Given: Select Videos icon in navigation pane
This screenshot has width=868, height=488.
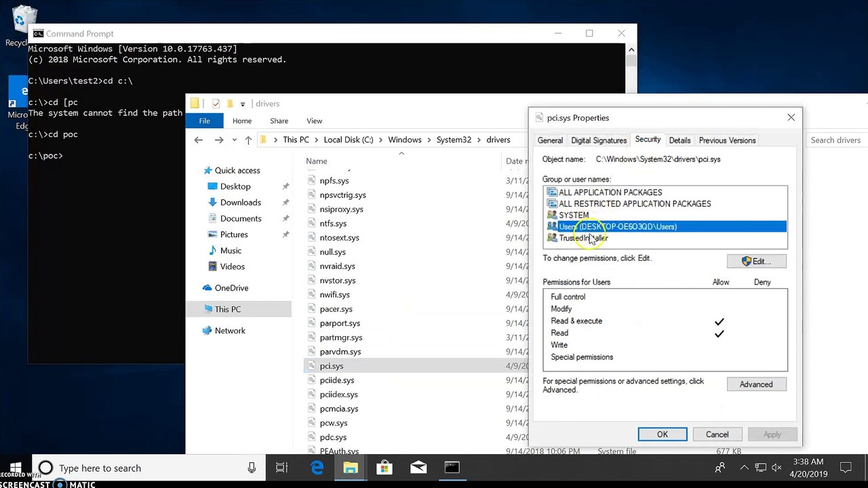Looking at the screenshot, I should coord(212,266).
